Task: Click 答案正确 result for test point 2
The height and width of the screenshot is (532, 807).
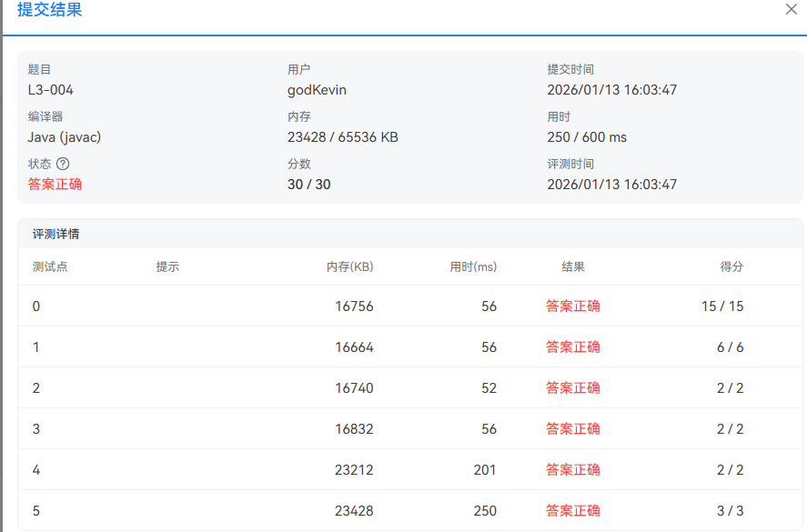Action: [x=573, y=388]
